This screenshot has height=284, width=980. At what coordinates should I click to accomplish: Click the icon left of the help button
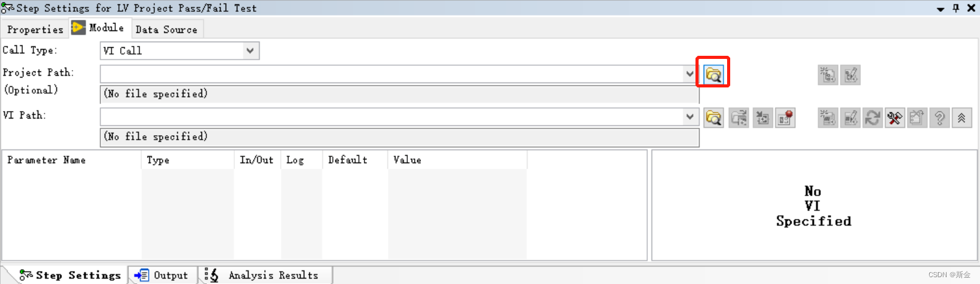click(917, 117)
